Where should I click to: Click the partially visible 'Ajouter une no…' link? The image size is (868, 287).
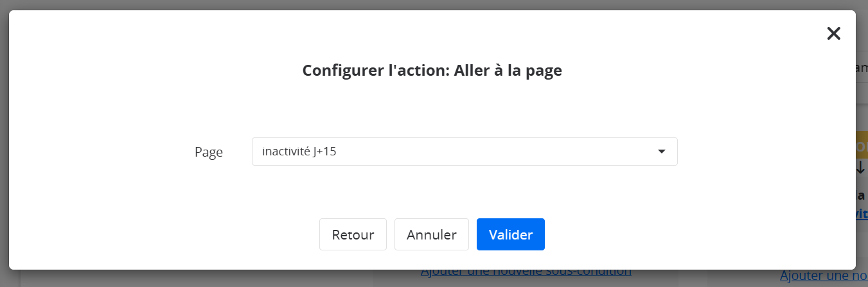point(823,276)
